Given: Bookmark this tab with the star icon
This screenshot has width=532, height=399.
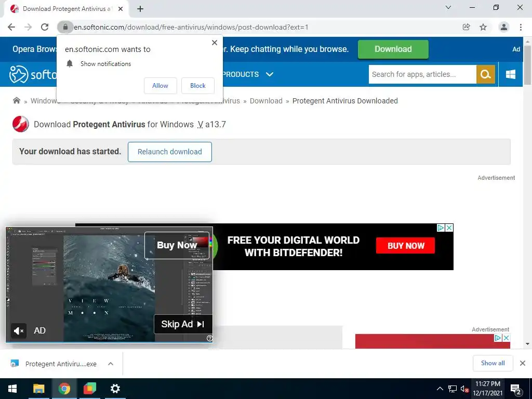Looking at the screenshot, I should tap(483, 27).
